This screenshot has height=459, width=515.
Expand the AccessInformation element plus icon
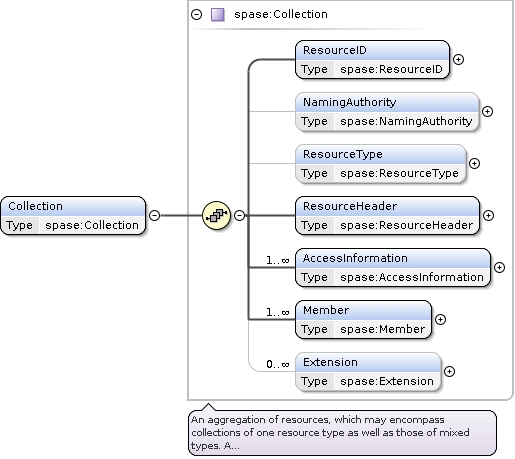click(499, 267)
